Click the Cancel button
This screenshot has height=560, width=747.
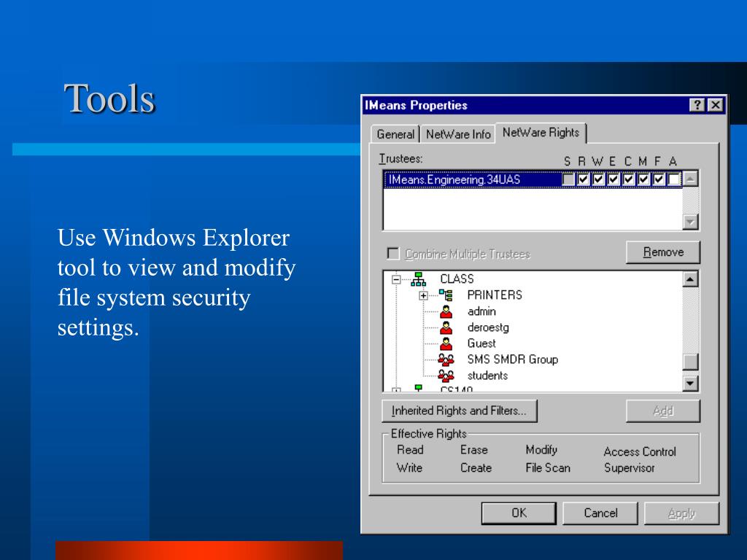600,513
